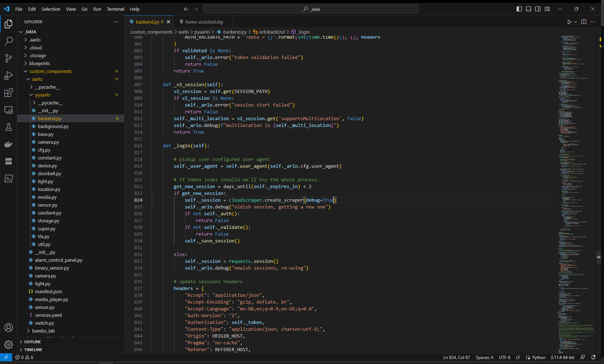Switch to the home-assistant.log tab
604x364 pixels.
point(204,22)
